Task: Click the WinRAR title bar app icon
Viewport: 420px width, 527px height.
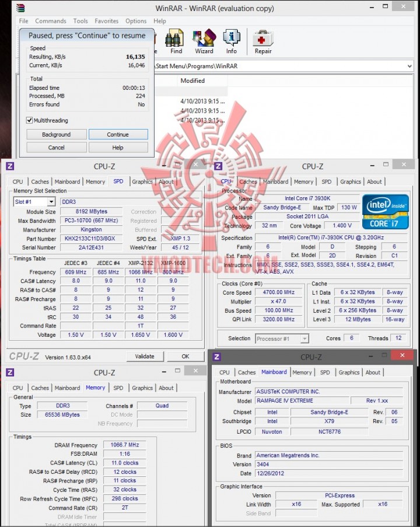Action: coord(21,8)
